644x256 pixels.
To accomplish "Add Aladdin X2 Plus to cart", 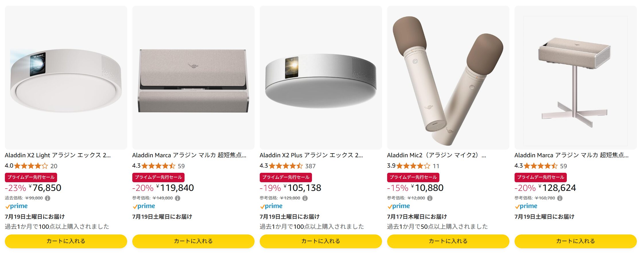I will (321, 241).
